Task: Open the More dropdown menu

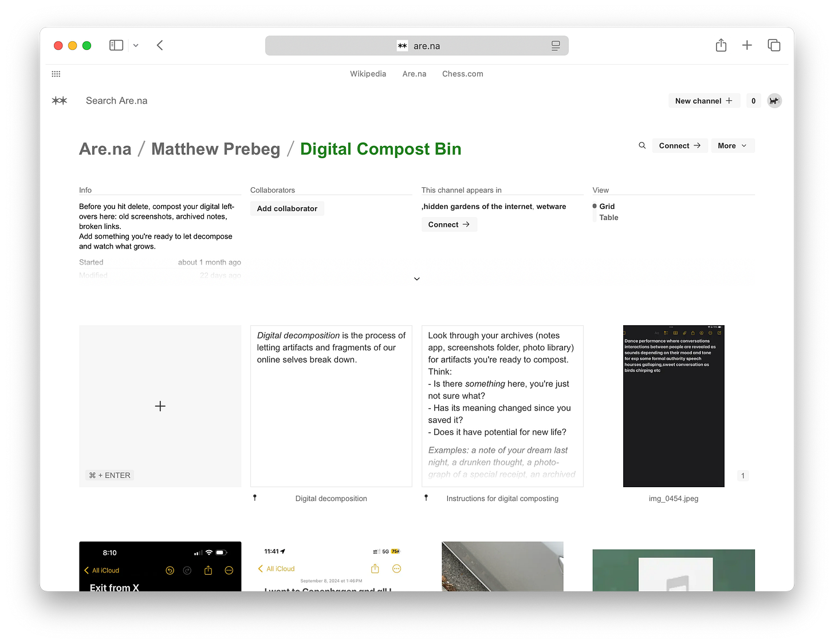Action: (733, 145)
